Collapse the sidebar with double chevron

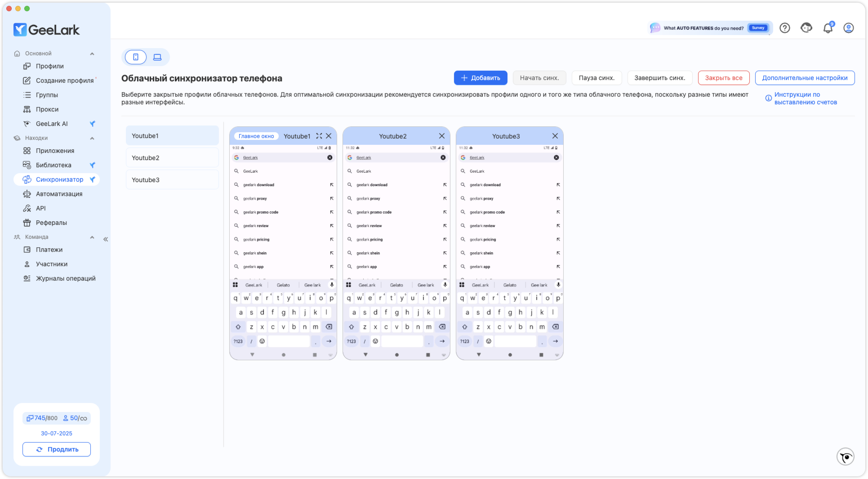tap(106, 239)
